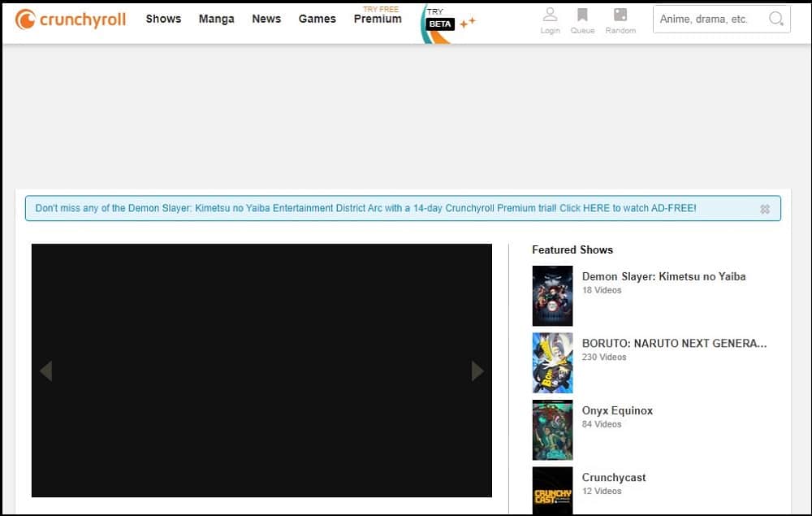Open Onyx Equinox show title
812x516 pixels.
click(x=617, y=410)
